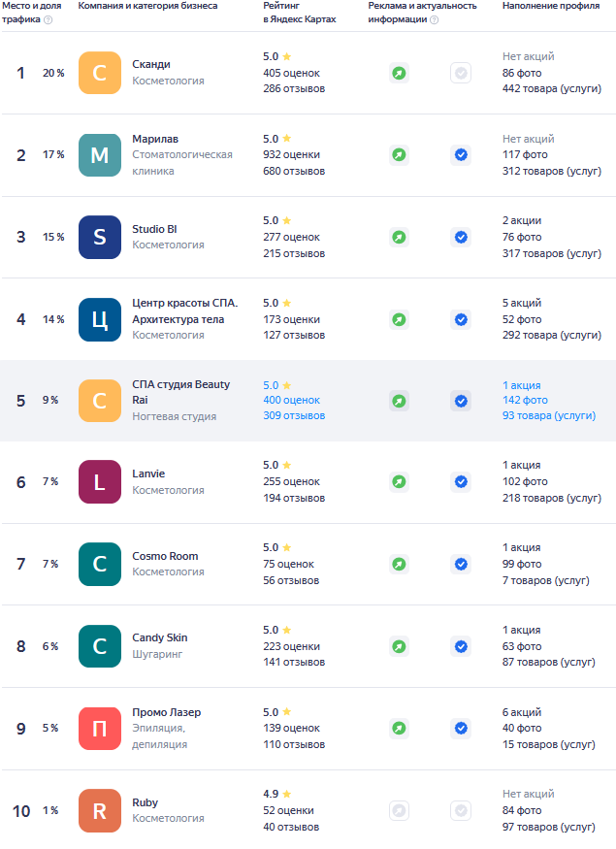Viewport: 616px width, 849px height.
Task: Click '932 оценки' for Марилав
Action: click(x=291, y=155)
